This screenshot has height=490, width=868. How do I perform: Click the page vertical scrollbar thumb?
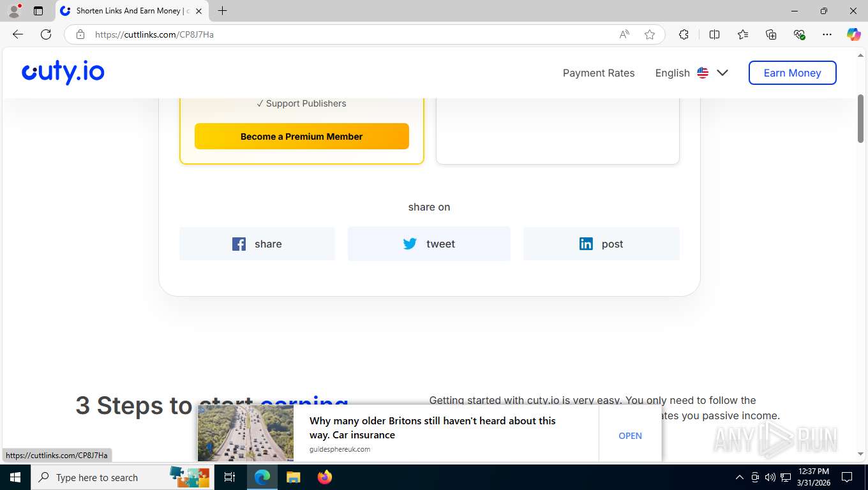(860, 119)
